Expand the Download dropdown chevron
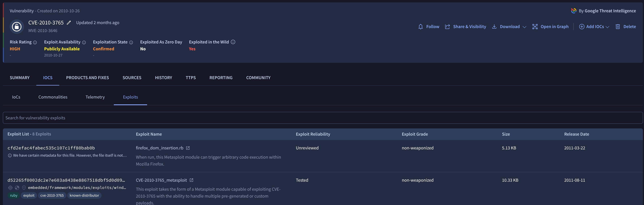 point(524,27)
